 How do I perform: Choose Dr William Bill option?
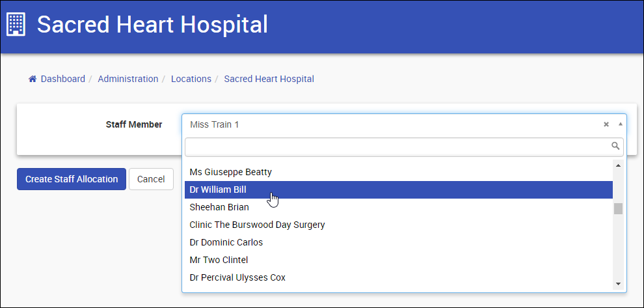(x=399, y=189)
